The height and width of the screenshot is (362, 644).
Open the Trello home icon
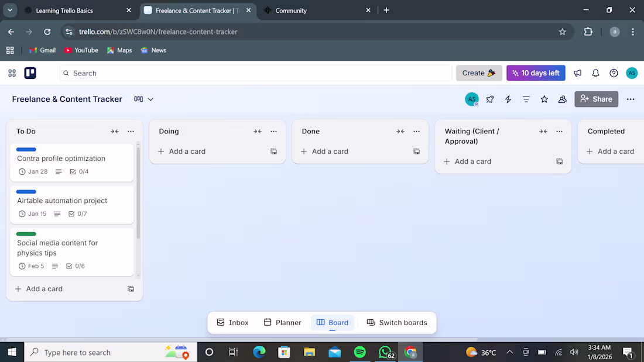tap(30, 73)
